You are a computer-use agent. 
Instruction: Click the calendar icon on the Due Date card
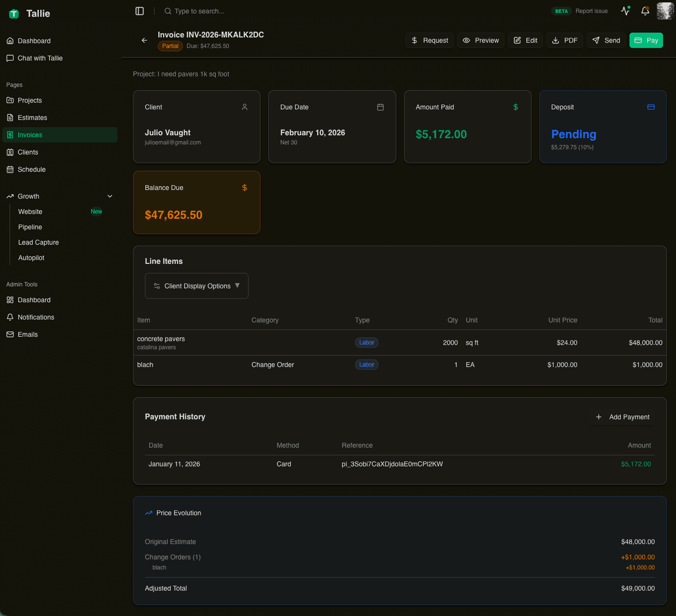coord(380,107)
